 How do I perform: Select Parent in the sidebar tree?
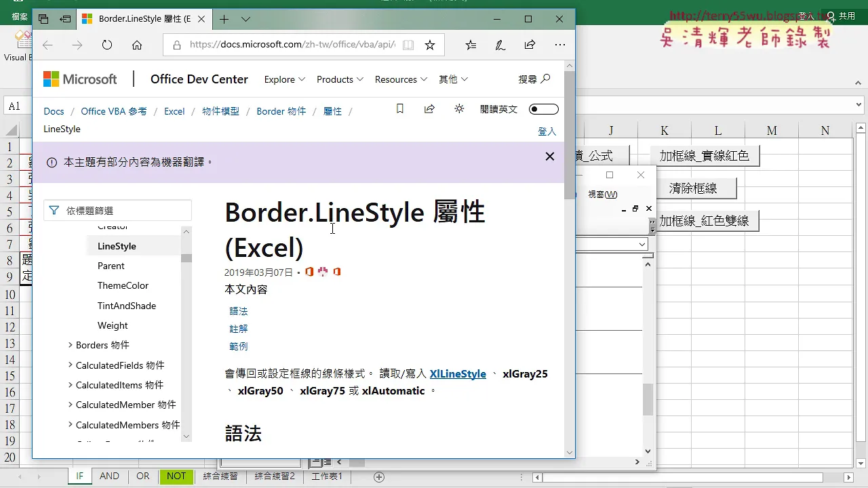(111, 266)
